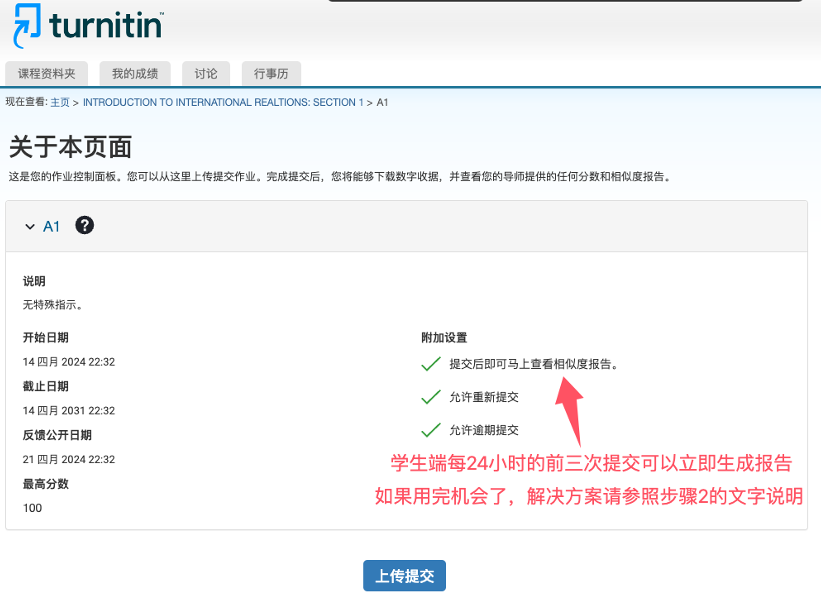
Task: Click the red arrow annotation
Action: [573, 411]
